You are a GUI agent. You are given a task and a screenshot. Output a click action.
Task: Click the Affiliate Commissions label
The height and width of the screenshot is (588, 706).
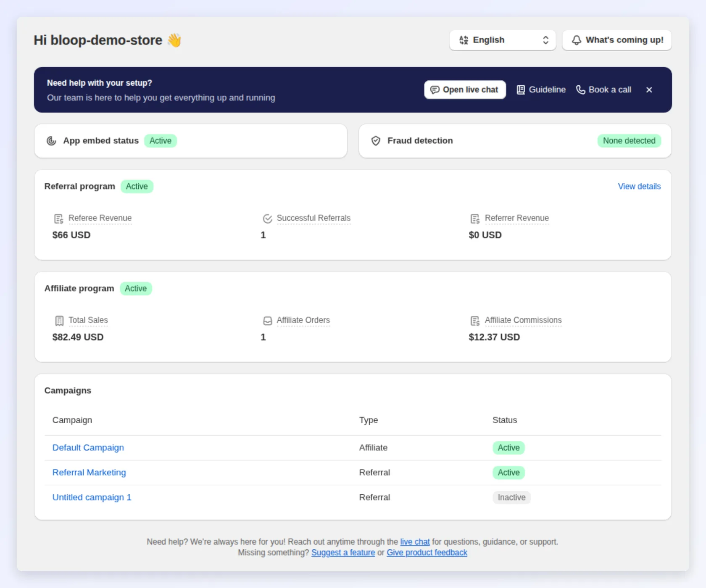point(523,320)
